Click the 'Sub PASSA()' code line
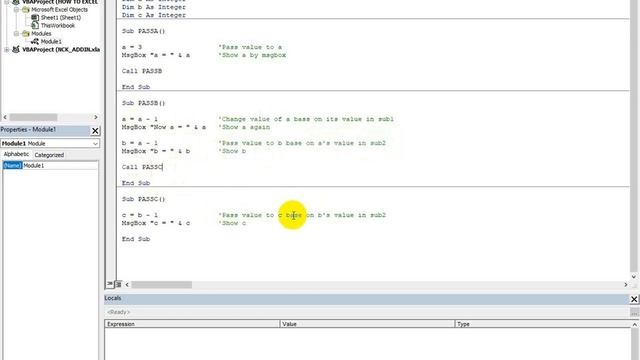640x360 pixels. point(143,31)
